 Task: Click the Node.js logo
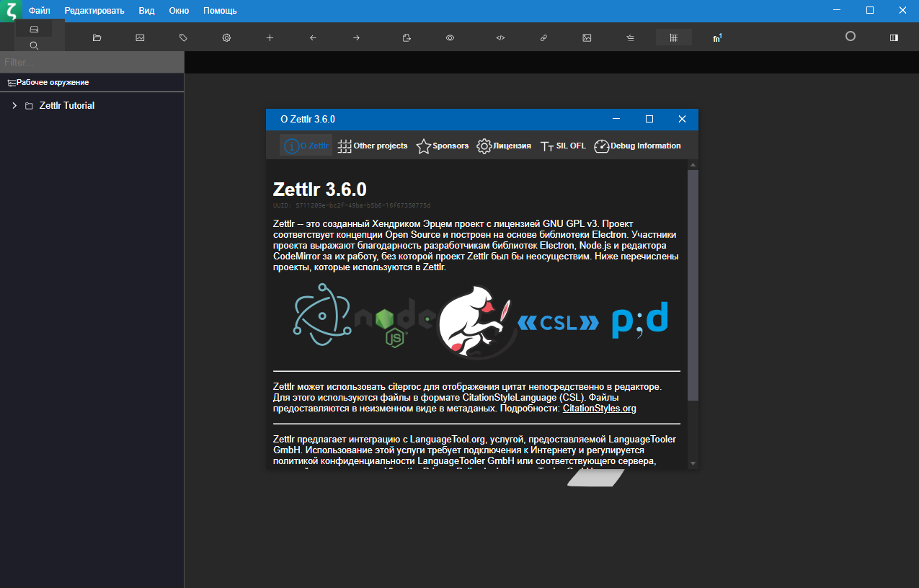click(x=394, y=322)
